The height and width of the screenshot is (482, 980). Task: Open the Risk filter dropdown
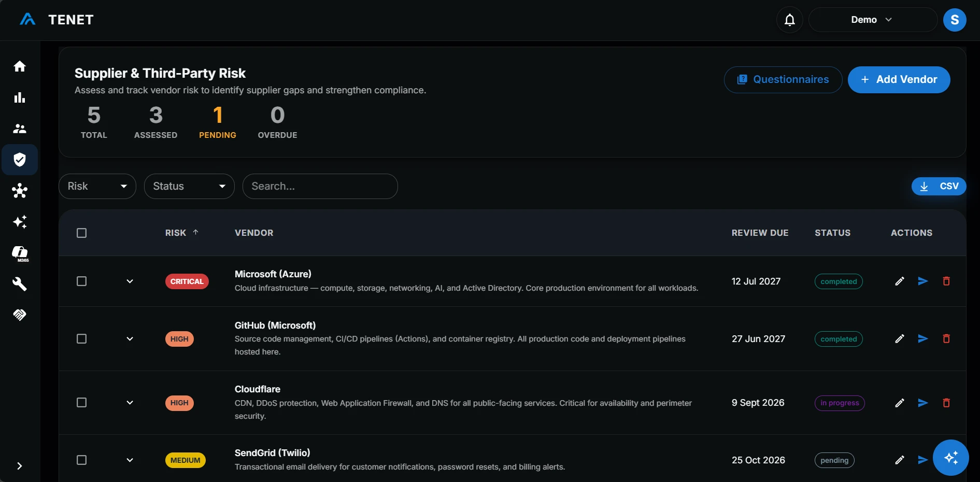click(x=97, y=186)
